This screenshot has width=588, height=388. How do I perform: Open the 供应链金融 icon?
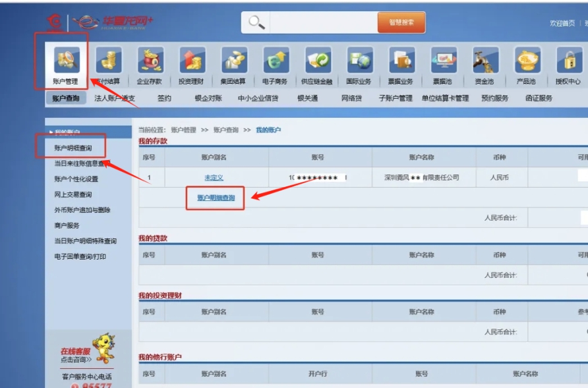point(317,63)
